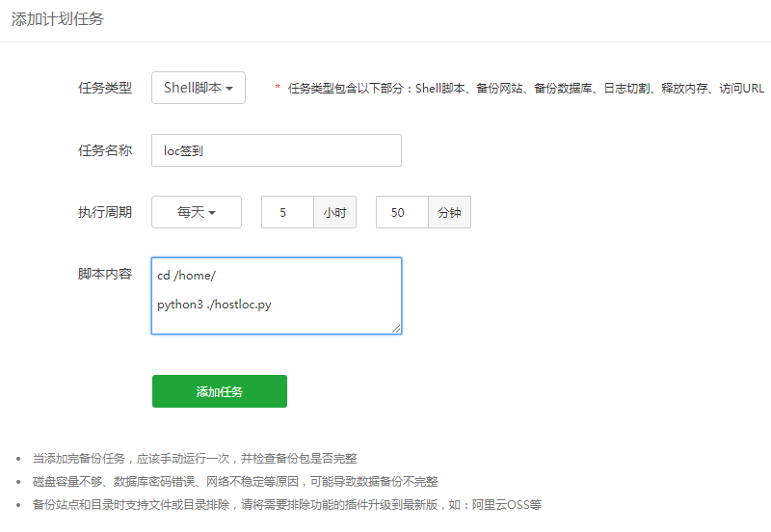Click the 添加计划任务 dialog title
771x532 pixels.
click(x=58, y=19)
